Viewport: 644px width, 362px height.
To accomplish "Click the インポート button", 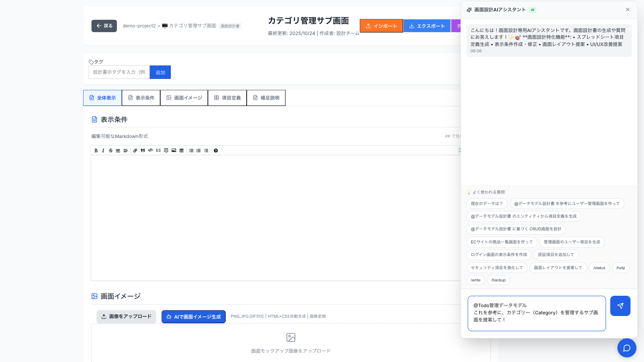I will tap(381, 26).
